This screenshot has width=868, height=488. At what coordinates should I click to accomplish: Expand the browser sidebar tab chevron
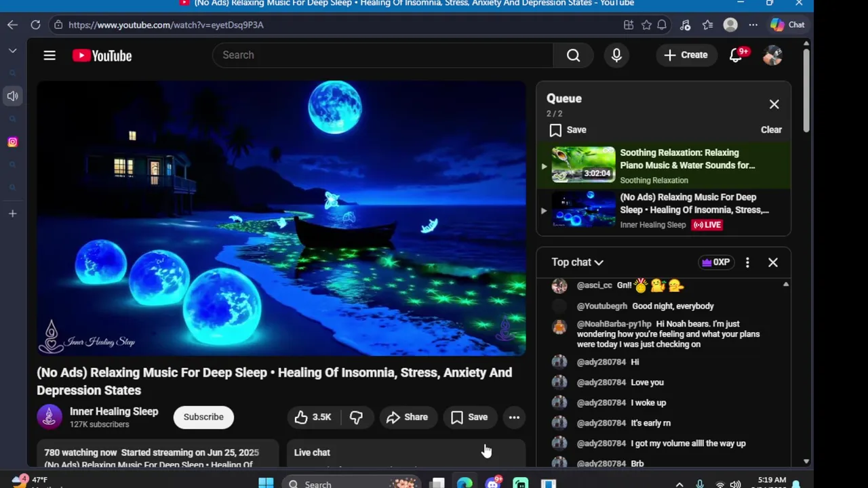click(12, 51)
